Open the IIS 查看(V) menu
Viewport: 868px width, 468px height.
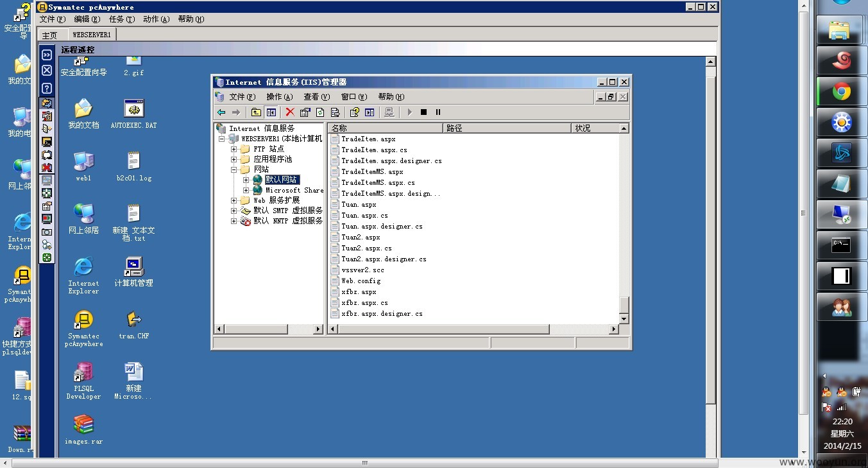316,97
